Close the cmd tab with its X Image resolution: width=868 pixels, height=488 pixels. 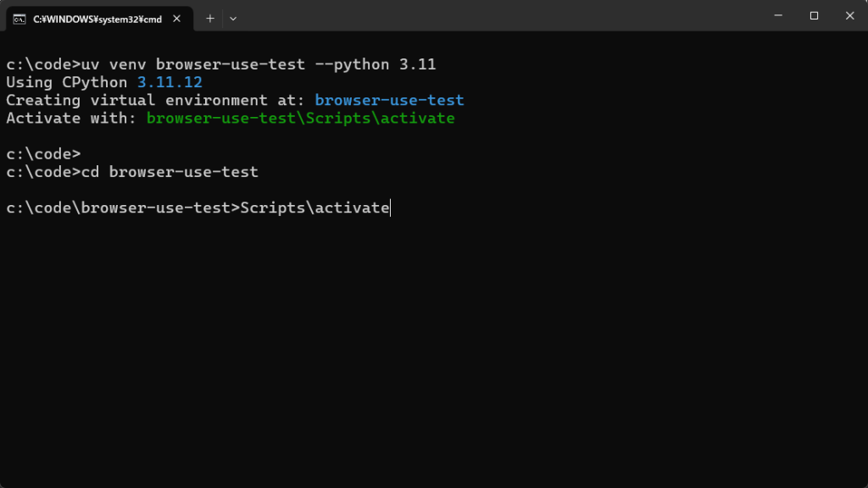click(x=176, y=19)
